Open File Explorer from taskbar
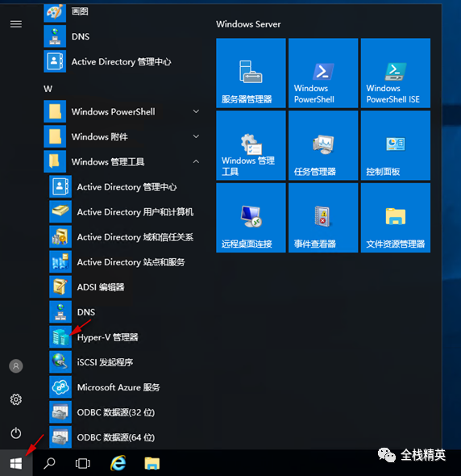This screenshot has width=461, height=476. coord(152,464)
